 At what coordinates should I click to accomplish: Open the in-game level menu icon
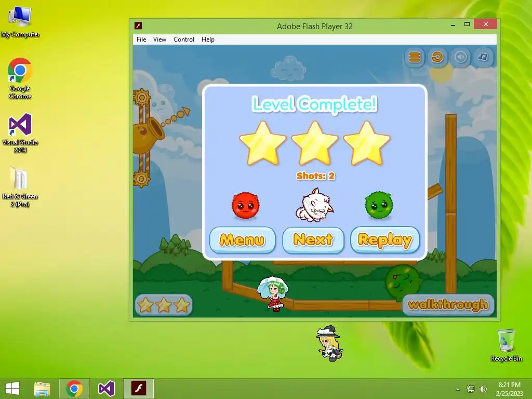[x=415, y=57]
